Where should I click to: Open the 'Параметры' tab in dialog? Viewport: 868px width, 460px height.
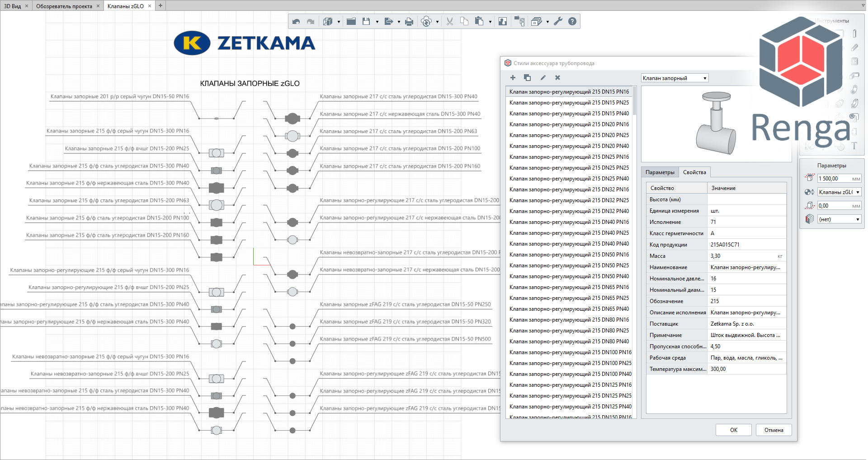click(660, 172)
